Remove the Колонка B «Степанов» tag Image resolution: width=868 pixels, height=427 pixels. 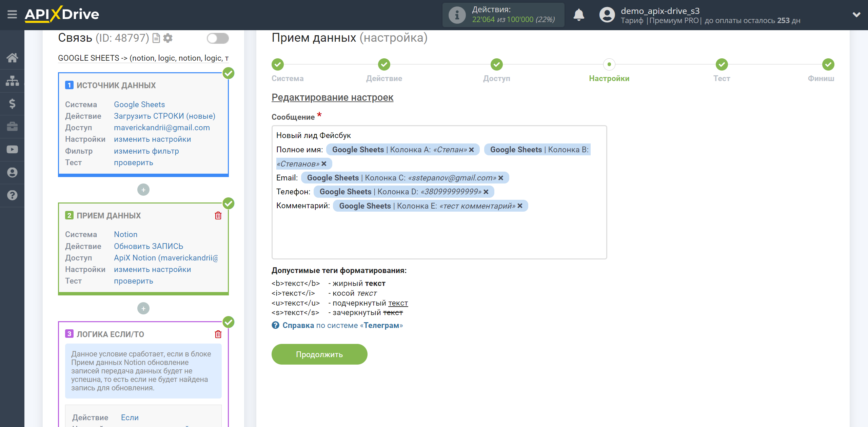[x=324, y=164]
